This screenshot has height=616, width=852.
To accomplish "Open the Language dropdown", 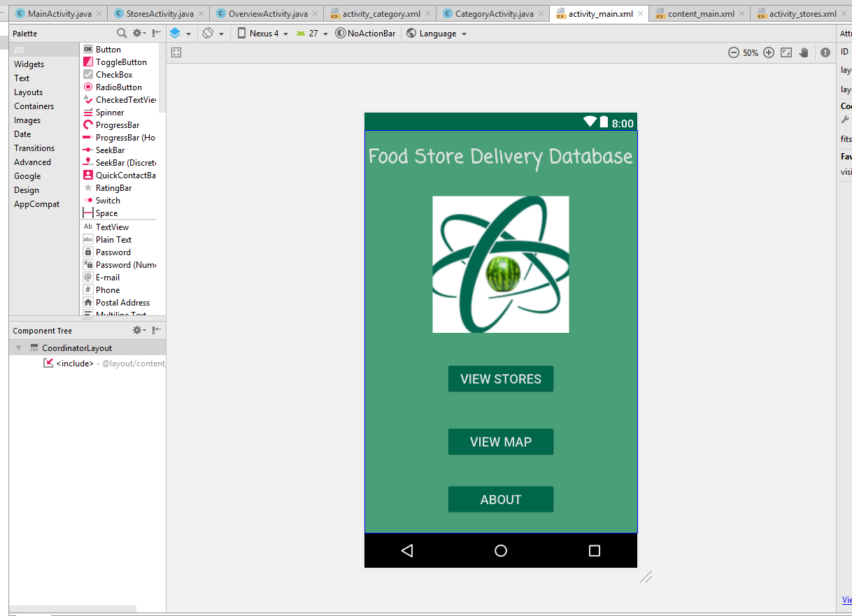I will tap(436, 33).
